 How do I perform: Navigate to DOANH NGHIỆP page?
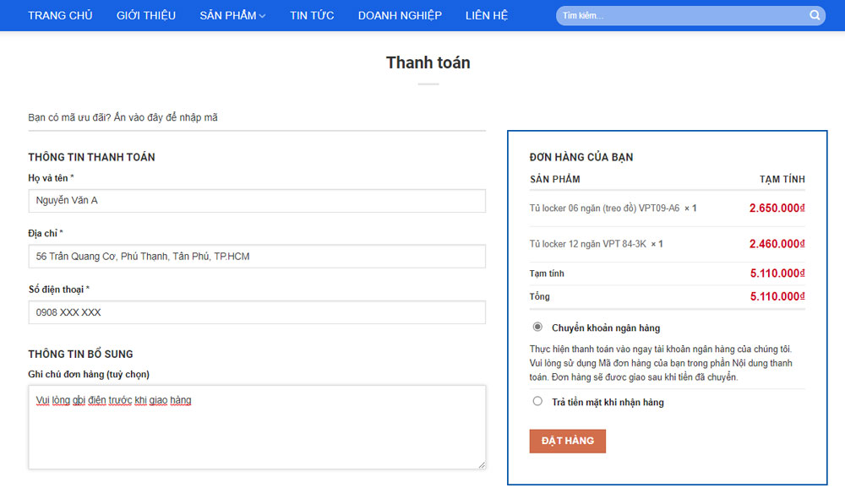pyautogui.click(x=400, y=15)
